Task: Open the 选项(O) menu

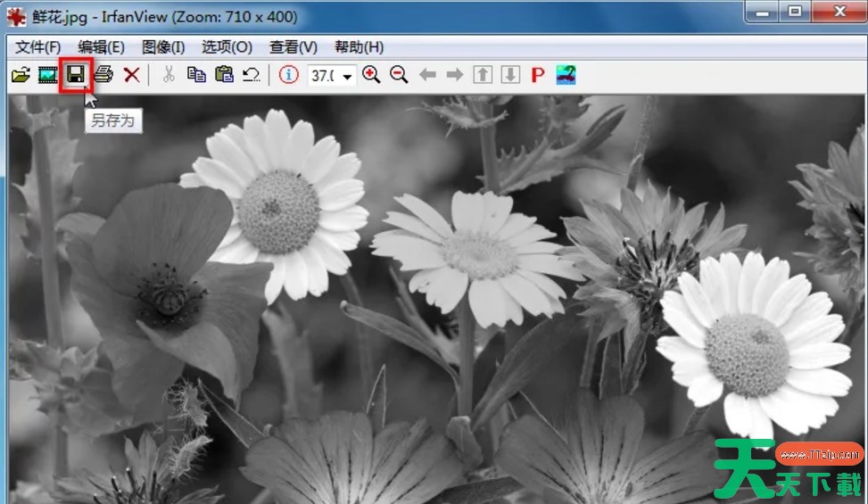Action: 227,47
